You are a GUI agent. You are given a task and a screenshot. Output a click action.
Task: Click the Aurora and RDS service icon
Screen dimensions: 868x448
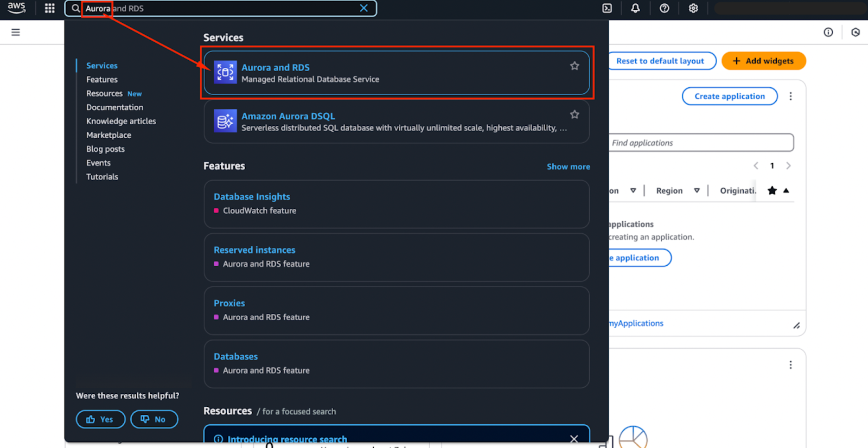pos(225,72)
